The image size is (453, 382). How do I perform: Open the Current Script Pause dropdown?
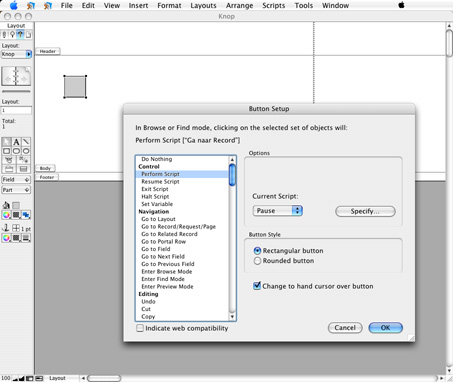click(x=277, y=211)
